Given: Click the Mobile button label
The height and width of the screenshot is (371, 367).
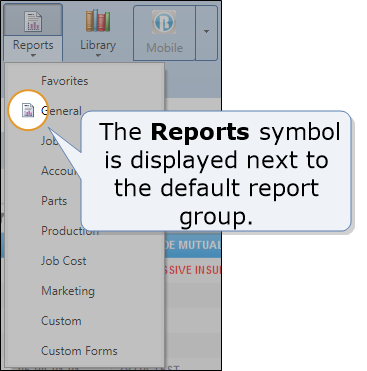Looking at the screenshot, I should (x=164, y=48).
